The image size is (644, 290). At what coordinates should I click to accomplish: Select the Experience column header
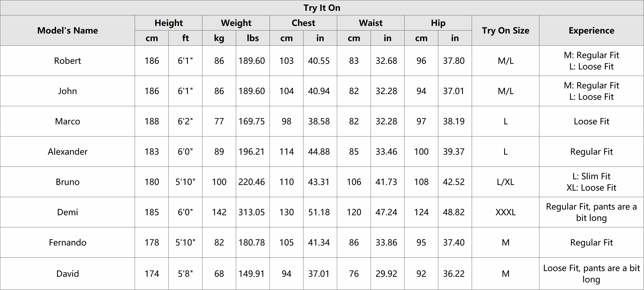(591, 30)
